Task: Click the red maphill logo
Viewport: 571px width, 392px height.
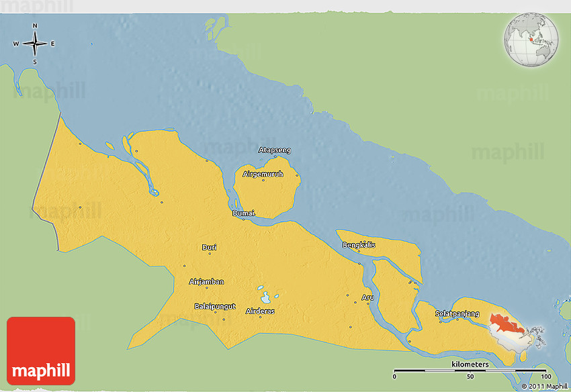Action: click(x=41, y=350)
